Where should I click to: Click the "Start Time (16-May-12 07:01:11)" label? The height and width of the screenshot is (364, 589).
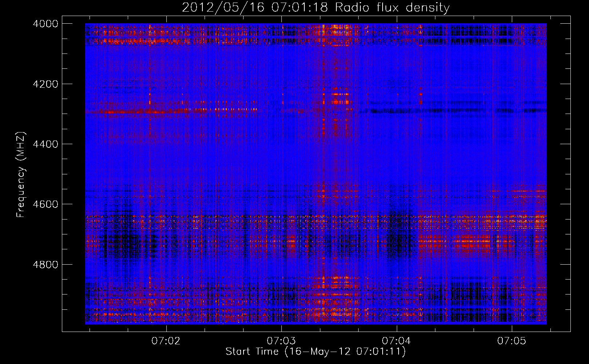click(316, 352)
